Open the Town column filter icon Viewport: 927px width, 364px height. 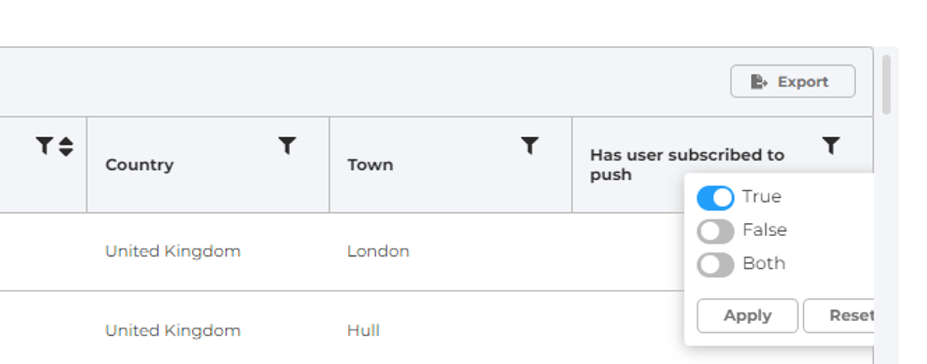point(530,145)
